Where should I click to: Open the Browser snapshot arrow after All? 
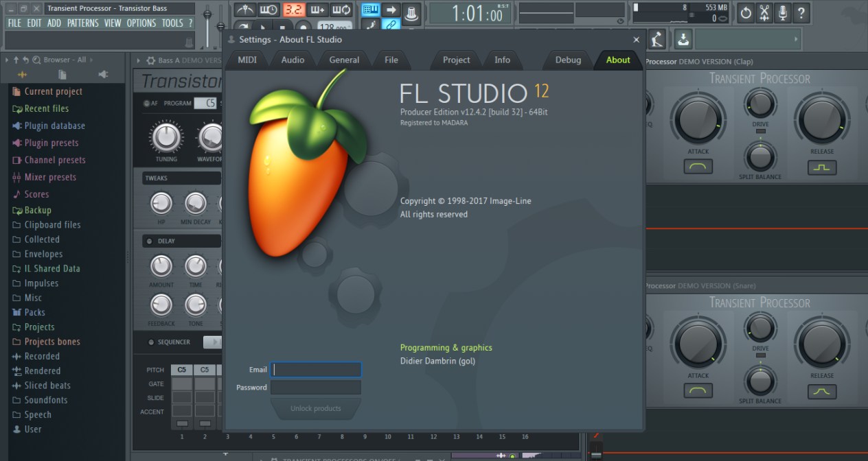click(x=92, y=60)
